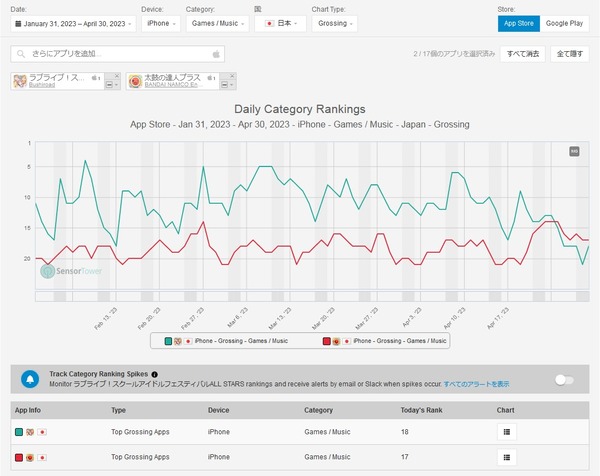Expand options arrow on ラブライブ chip

coord(117,85)
